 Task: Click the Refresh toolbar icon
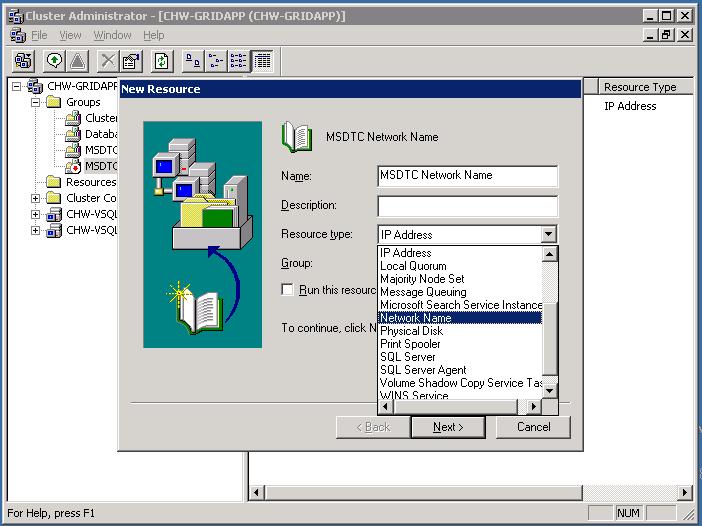tap(162, 61)
